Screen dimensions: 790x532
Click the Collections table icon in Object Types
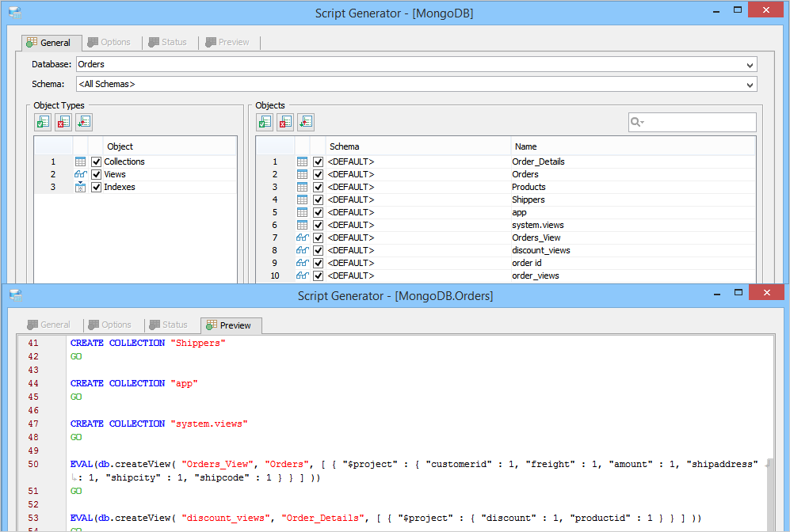tap(80, 161)
